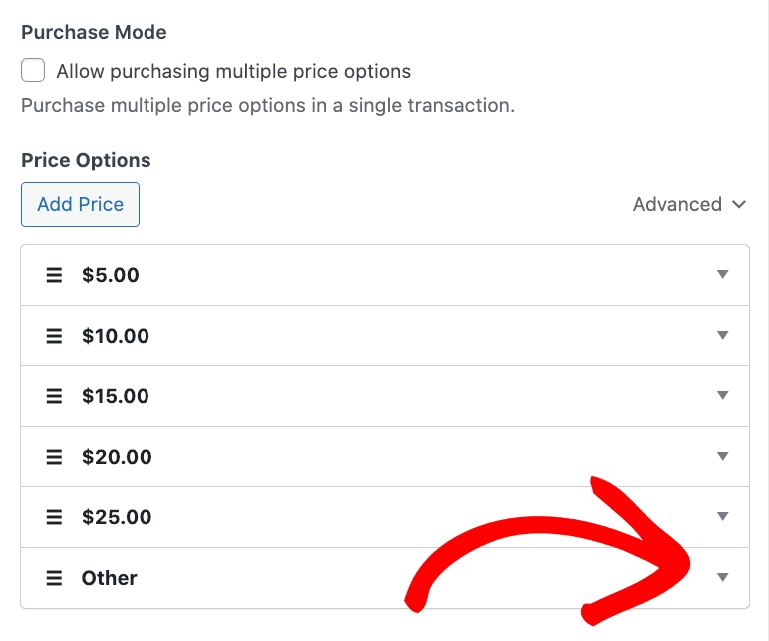This screenshot has height=641, width=769.
Task: Expand the $20.00 price option arrow
Action: [x=723, y=456]
